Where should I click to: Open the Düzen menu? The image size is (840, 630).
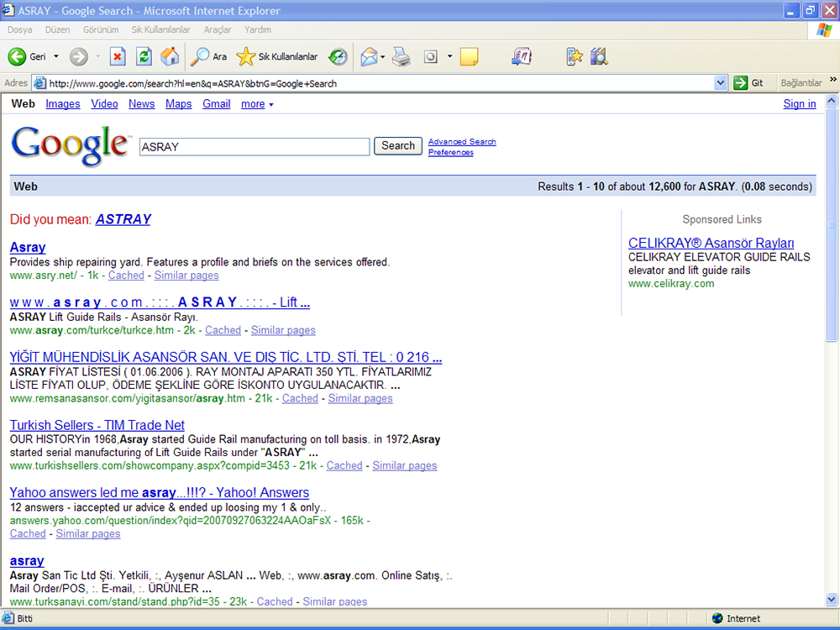click(x=57, y=29)
